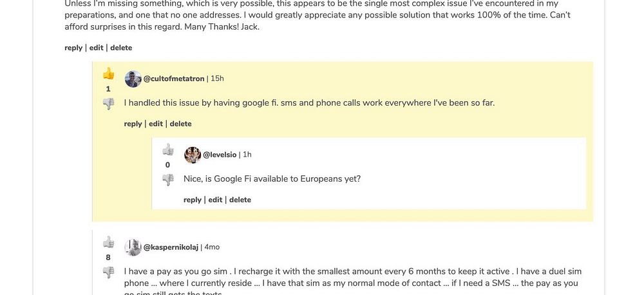The width and height of the screenshot is (644, 295).
Task: Open @cultofmetatron's profile avatar
Action: pos(133,79)
